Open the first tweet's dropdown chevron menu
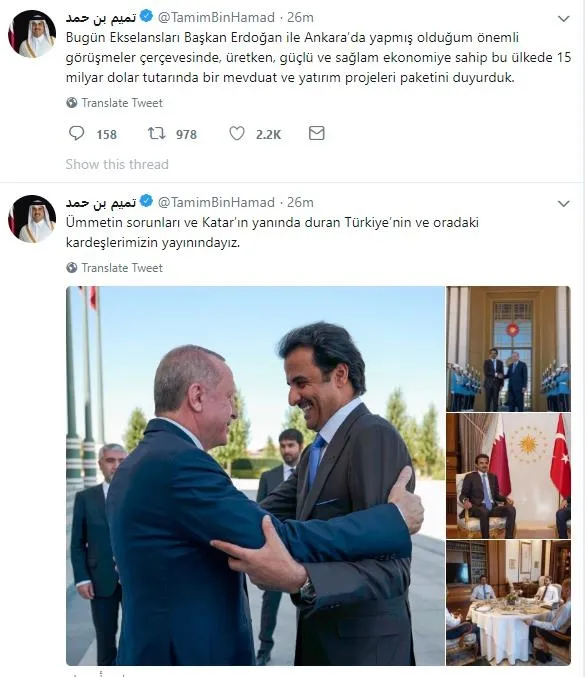 point(563,19)
